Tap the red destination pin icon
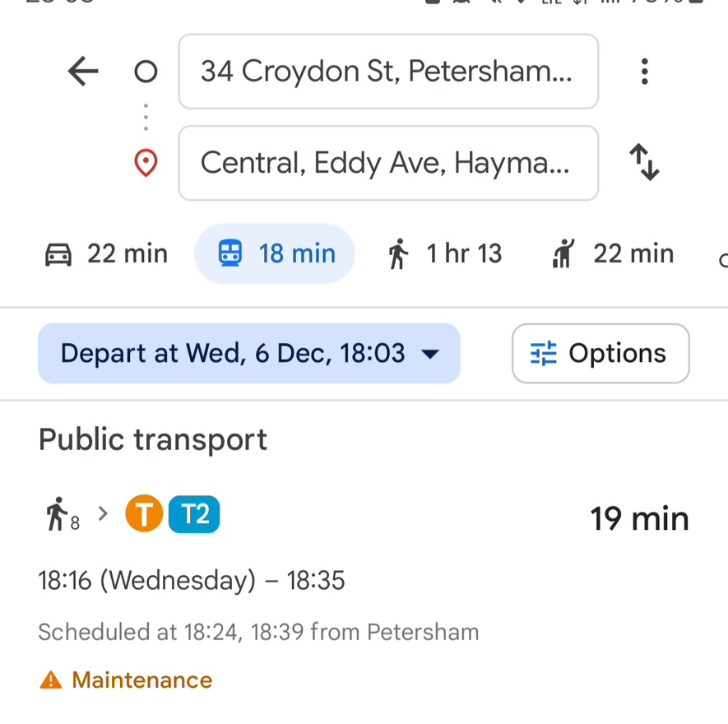 pyautogui.click(x=146, y=163)
